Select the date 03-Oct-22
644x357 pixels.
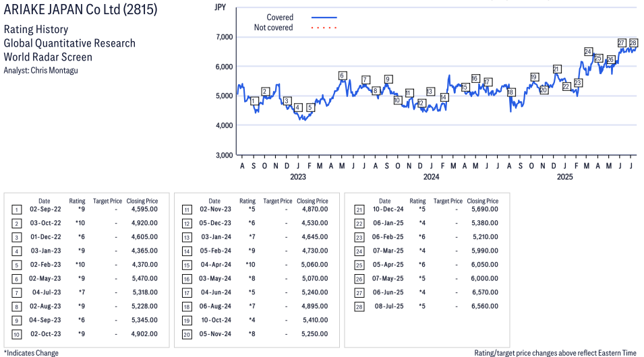[x=46, y=223]
